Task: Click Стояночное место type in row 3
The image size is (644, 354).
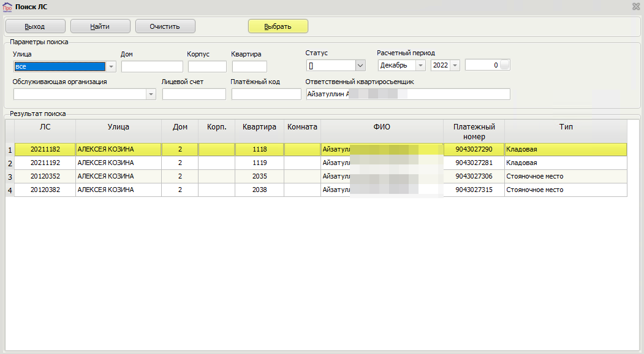Action: [x=566, y=176]
